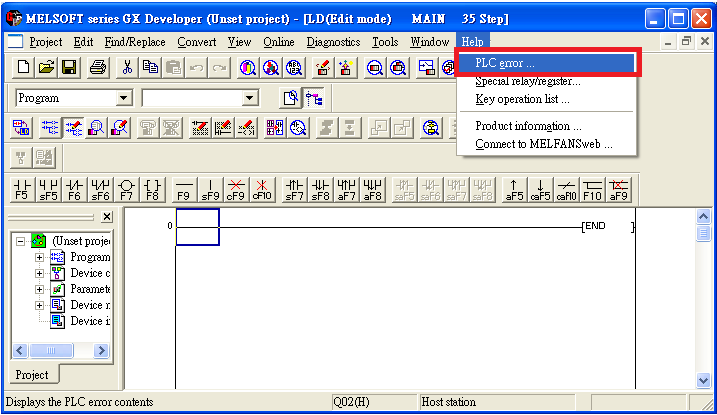
Task: Expand the Device memory tree node
Action: pyautogui.click(x=39, y=305)
